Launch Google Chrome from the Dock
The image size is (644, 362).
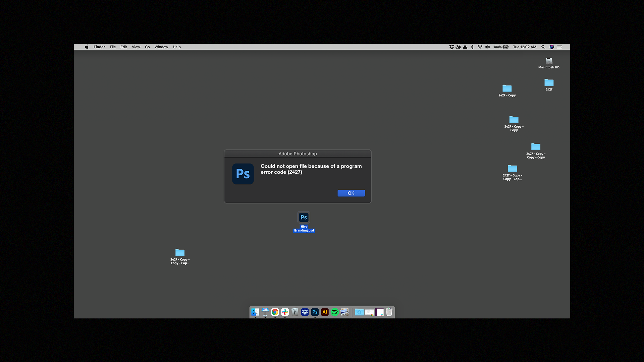pyautogui.click(x=275, y=312)
